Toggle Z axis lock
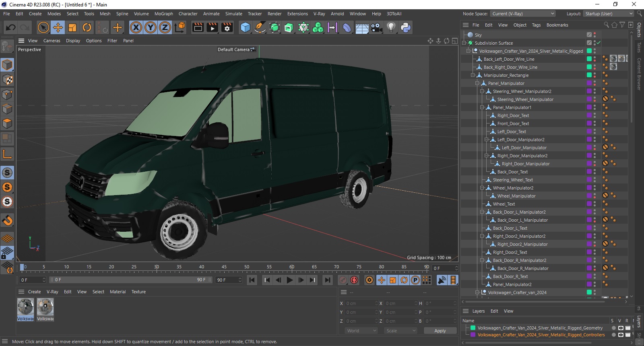The height and width of the screenshot is (346, 644). (165, 27)
